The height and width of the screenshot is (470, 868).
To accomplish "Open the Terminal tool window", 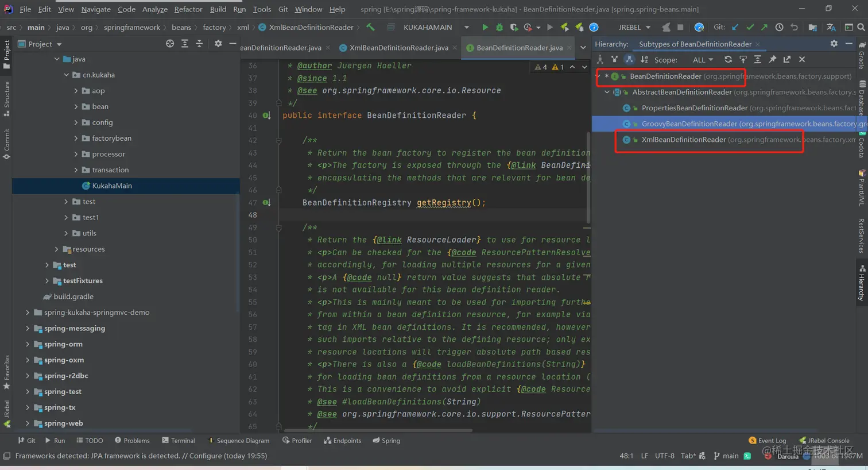I will [178, 441].
